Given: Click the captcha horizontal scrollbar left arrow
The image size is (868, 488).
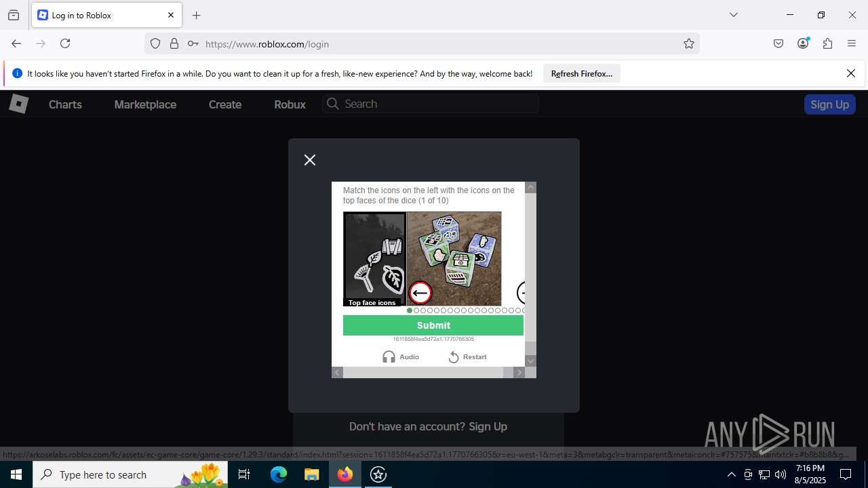Looking at the screenshot, I should 337,372.
